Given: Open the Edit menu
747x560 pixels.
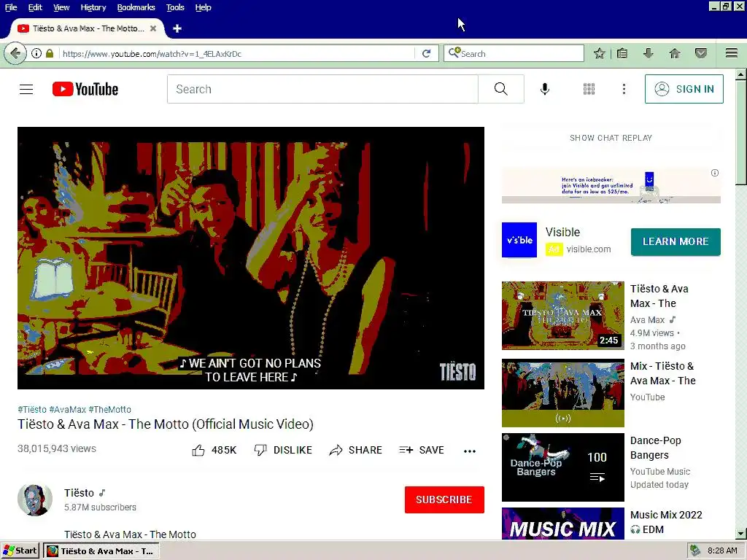Looking at the screenshot, I should pyautogui.click(x=35, y=7).
